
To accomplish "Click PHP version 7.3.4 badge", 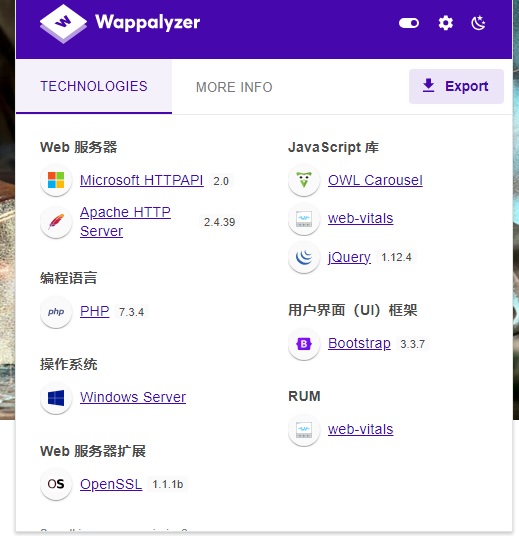I will pos(131,312).
